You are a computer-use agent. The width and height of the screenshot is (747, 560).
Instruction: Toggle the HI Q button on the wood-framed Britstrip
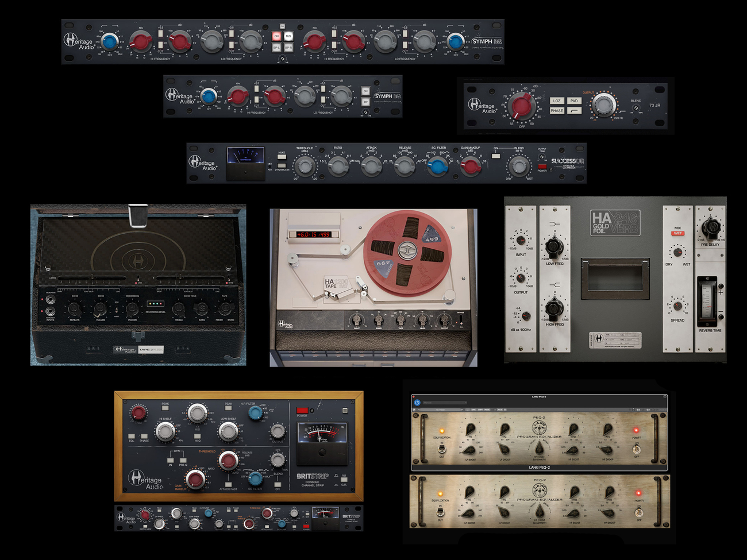click(x=198, y=436)
